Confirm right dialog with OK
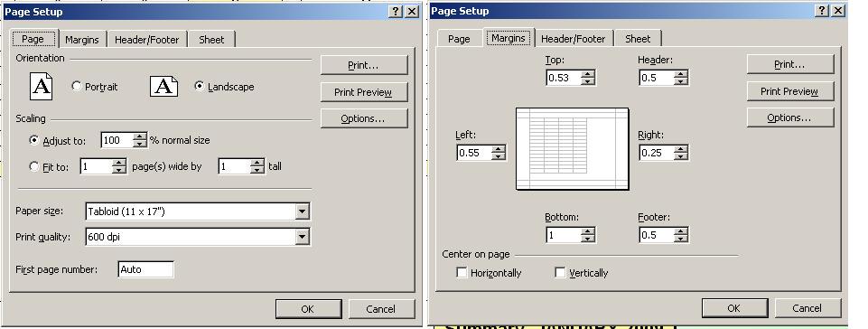Screen dimensions: 868x329 (x=734, y=308)
